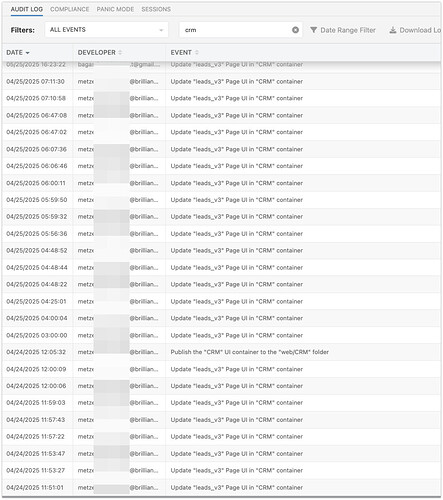The height and width of the screenshot is (500, 443).
Task: Select the 04/25/2025 03:00:00 date cell
Action: point(37,335)
